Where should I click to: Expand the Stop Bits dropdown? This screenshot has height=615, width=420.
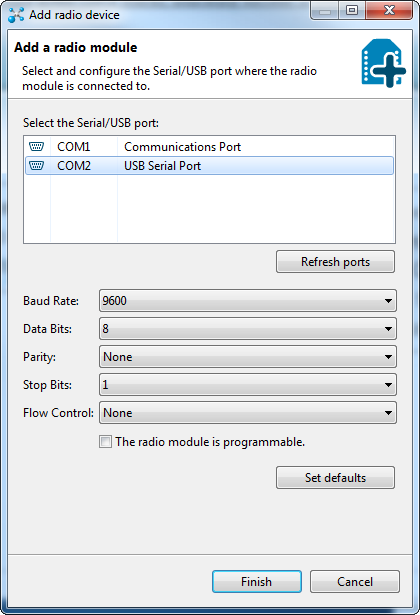click(x=248, y=385)
